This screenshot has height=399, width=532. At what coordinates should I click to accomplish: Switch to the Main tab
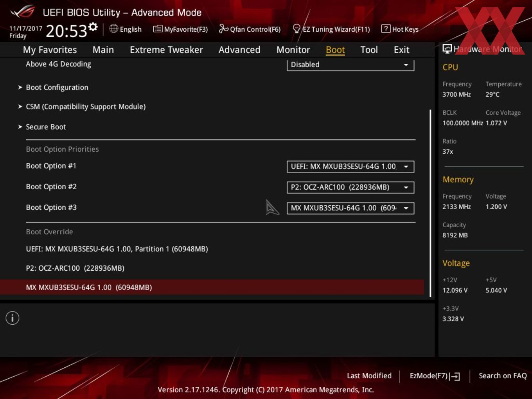pyautogui.click(x=103, y=50)
